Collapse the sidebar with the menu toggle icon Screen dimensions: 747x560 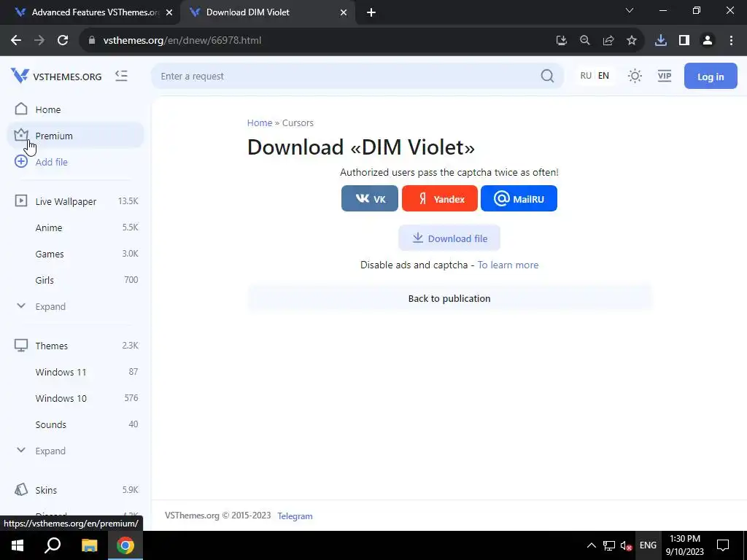(122, 76)
